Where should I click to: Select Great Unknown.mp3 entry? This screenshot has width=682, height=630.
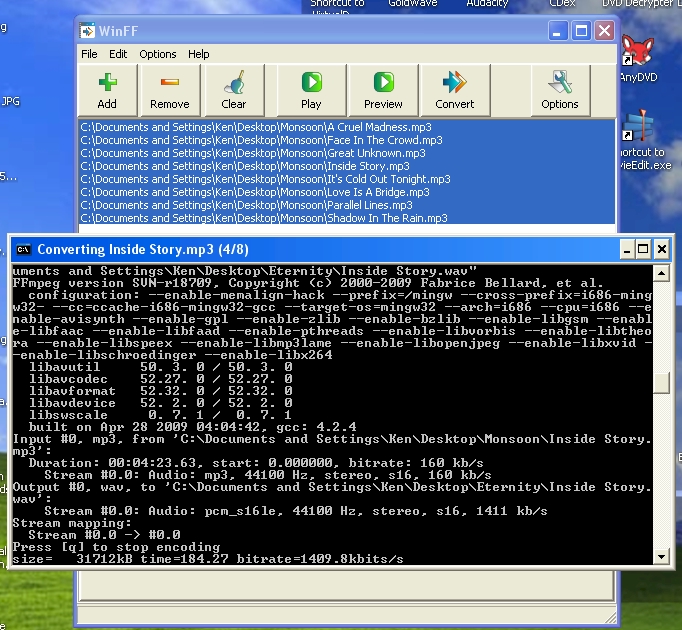pos(347,153)
